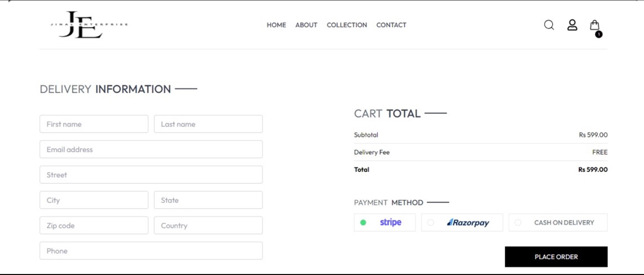Open the user profile icon

point(572,25)
